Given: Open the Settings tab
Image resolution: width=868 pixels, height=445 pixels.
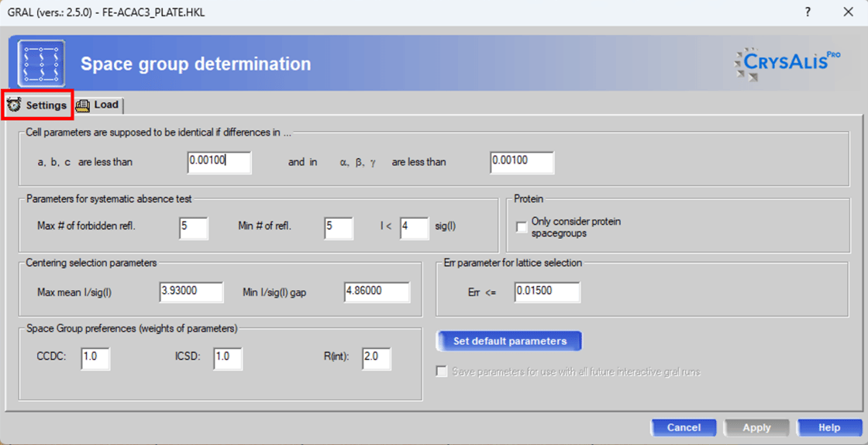Looking at the screenshot, I should [x=37, y=105].
